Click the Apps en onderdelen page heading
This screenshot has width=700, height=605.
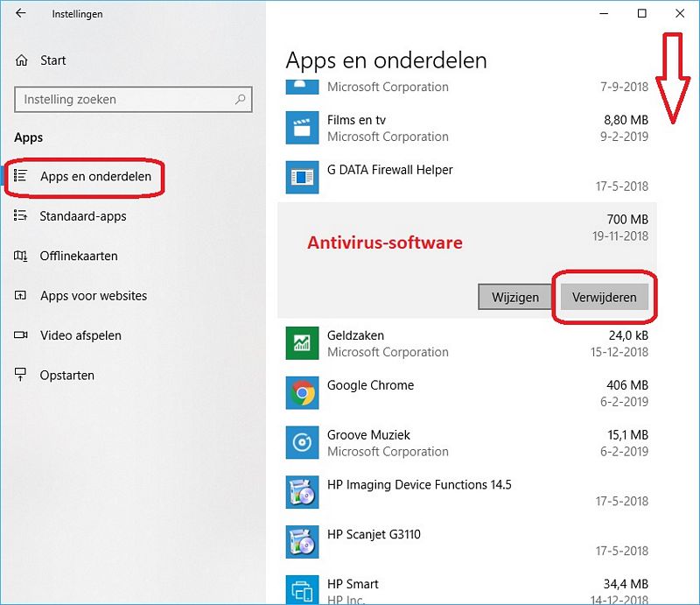coord(386,60)
